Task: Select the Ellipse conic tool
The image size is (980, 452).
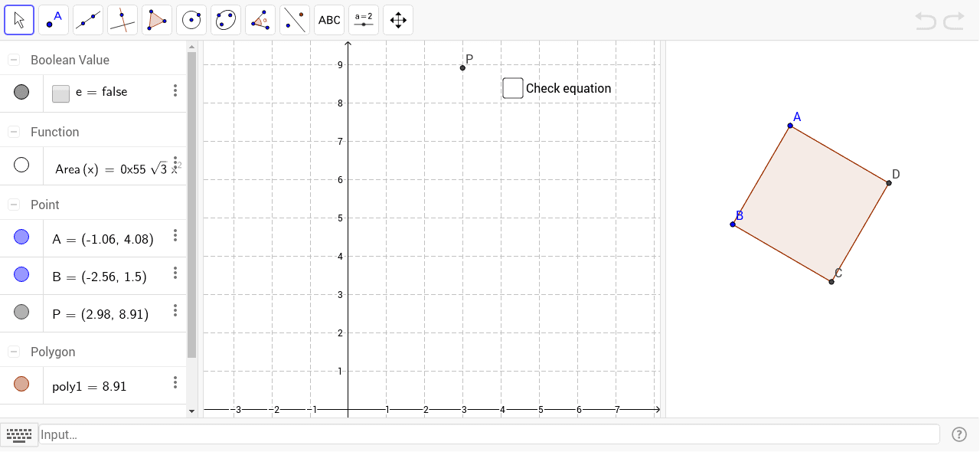Action: [x=226, y=20]
